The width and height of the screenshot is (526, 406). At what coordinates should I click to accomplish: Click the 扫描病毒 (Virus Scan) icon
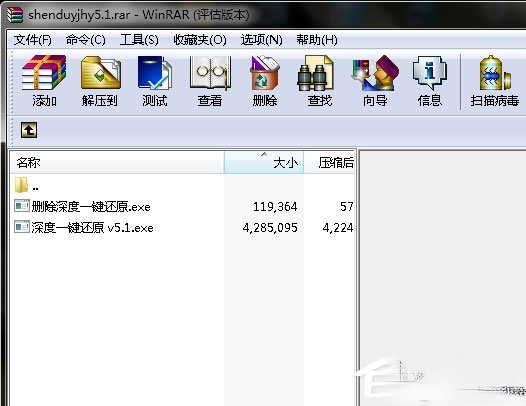[495, 73]
